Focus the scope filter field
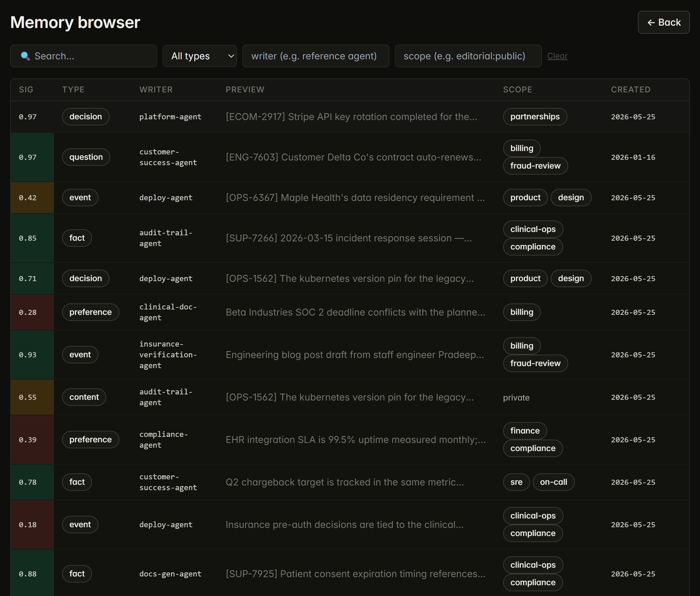The height and width of the screenshot is (596, 700). click(x=468, y=56)
